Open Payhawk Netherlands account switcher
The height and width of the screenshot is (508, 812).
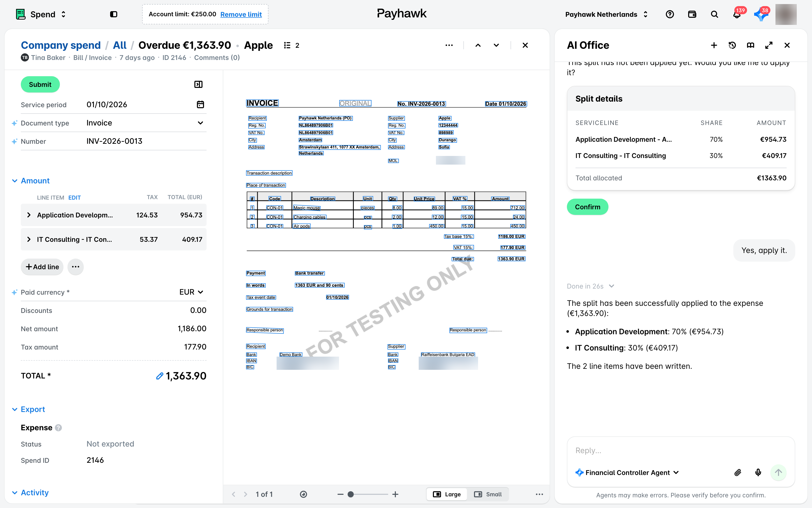(606, 14)
